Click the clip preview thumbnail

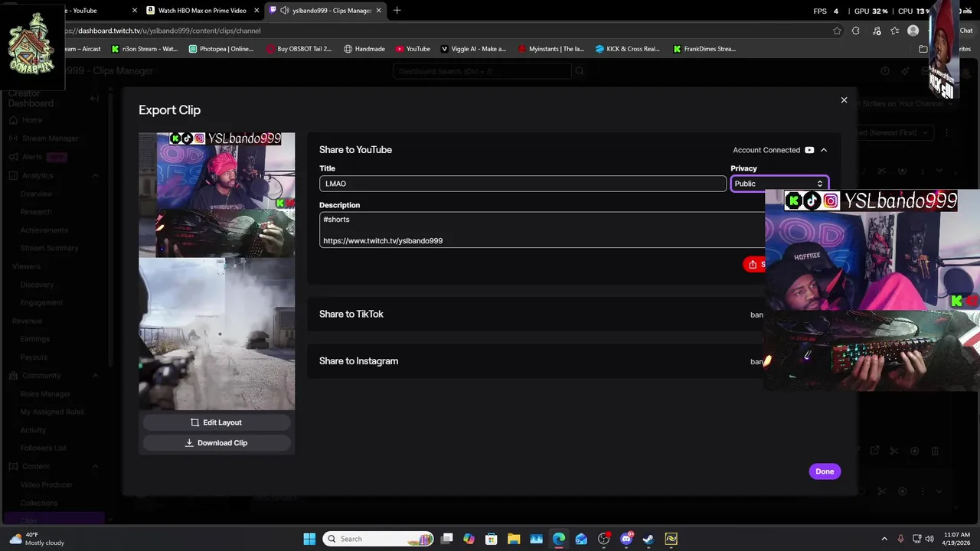217,271
